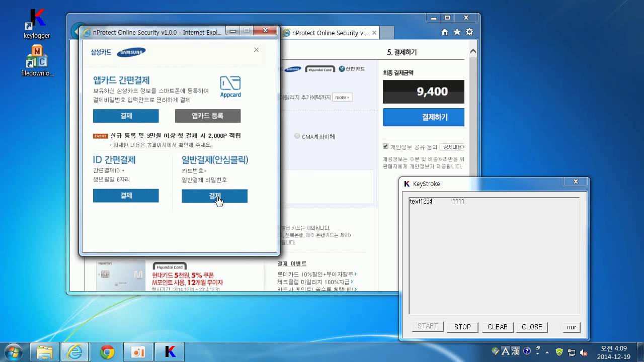644x362 pixels.
Task: Open the keylogger desktop shortcut
Action: pyautogui.click(x=37, y=23)
